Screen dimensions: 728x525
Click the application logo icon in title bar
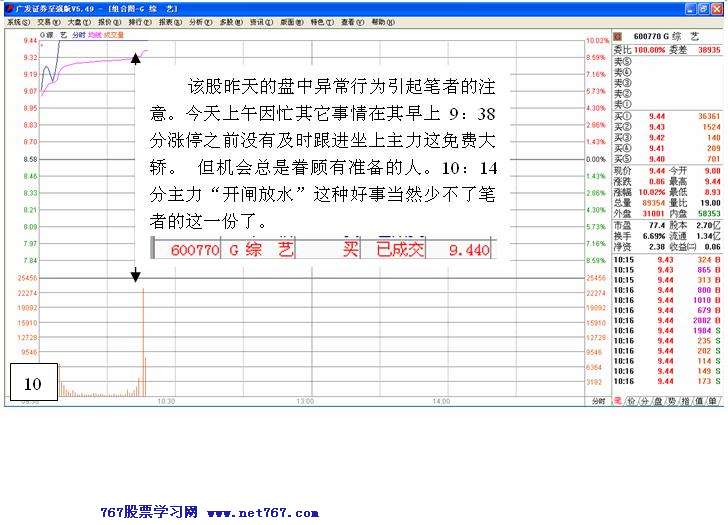click(x=9, y=8)
